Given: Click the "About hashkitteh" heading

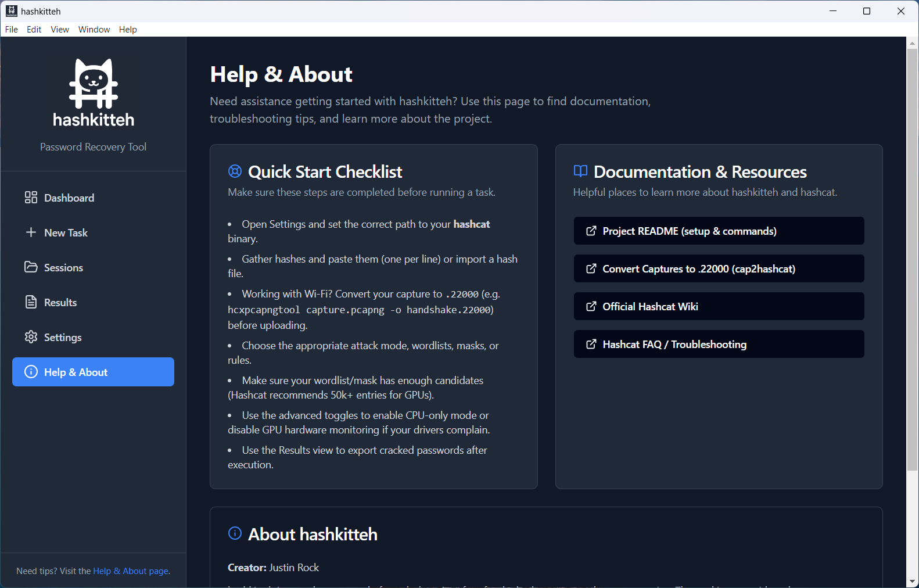Looking at the screenshot, I should click(313, 535).
